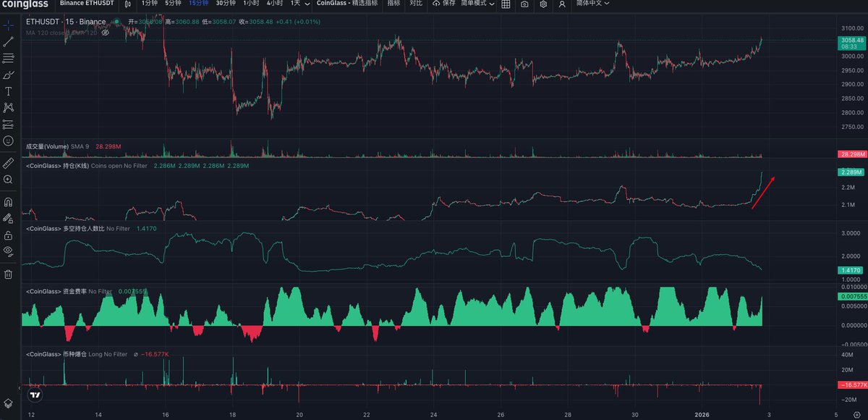Select the brush drawing tool
Image resolution: width=868 pixels, height=420 pixels.
pyautogui.click(x=8, y=75)
